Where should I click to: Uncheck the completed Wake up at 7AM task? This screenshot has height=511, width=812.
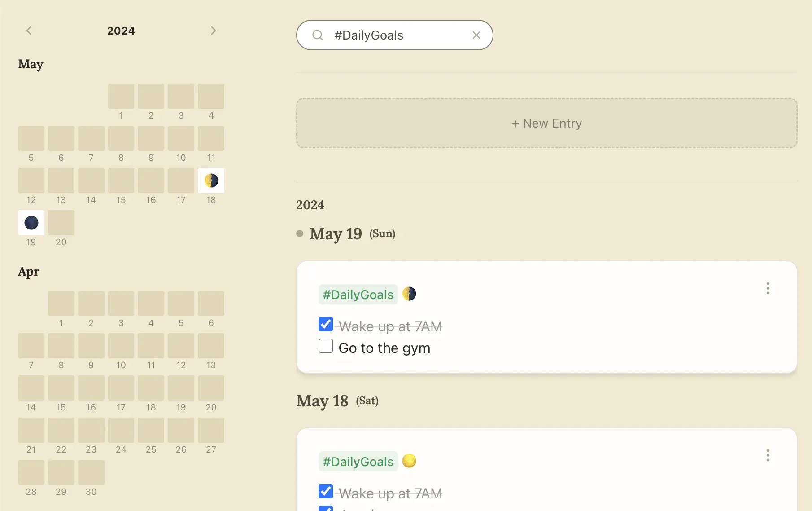[325, 324]
